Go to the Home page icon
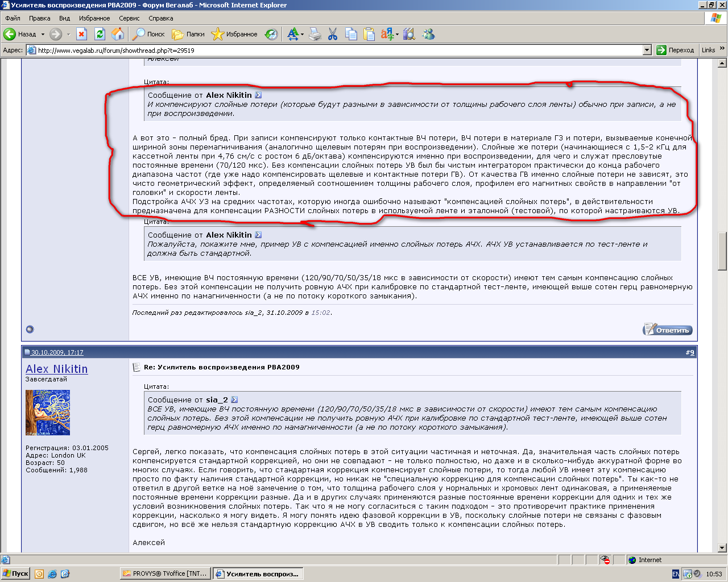Image resolution: width=728 pixels, height=582 pixels. tap(118, 34)
